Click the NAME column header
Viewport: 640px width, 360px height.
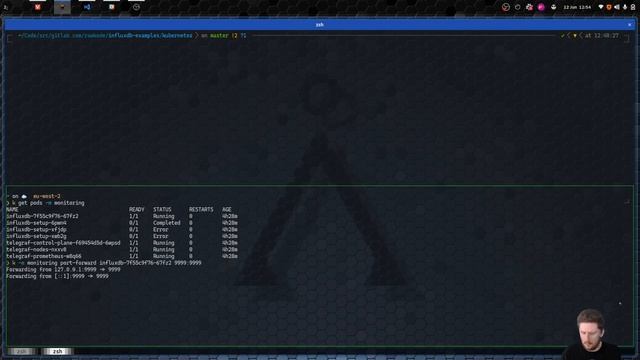point(12,209)
